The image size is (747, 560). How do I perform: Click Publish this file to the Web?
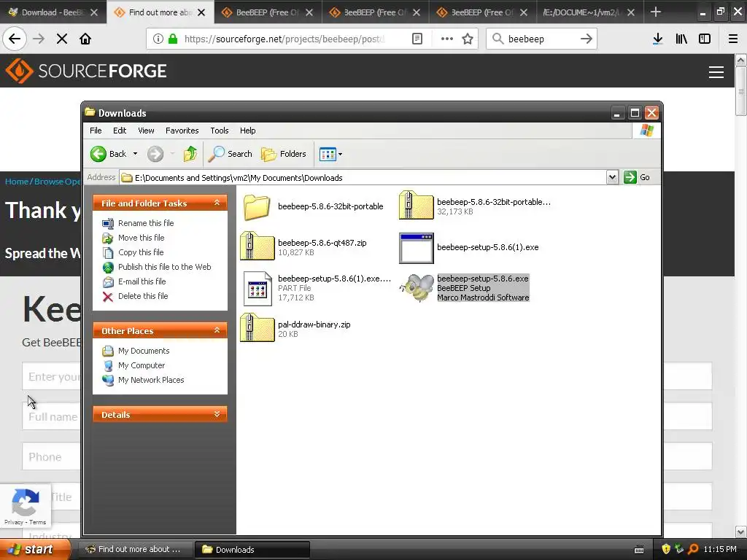pyautogui.click(x=164, y=267)
